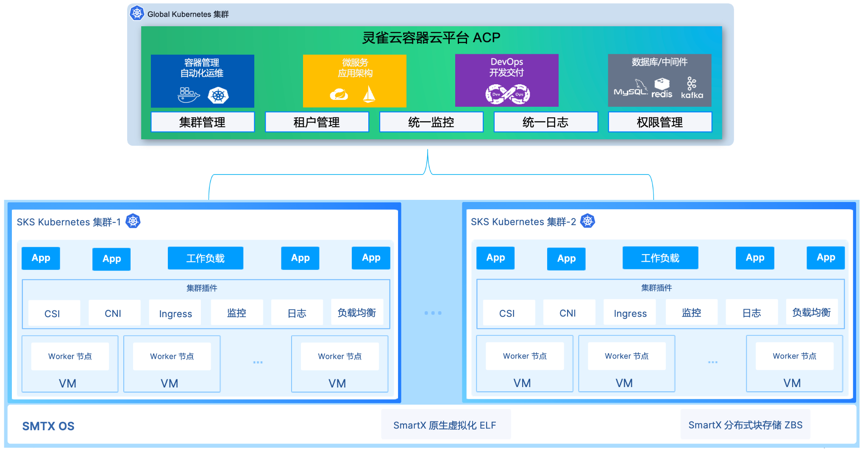Click the Ingress plugin box in cluster-2

click(x=630, y=313)
